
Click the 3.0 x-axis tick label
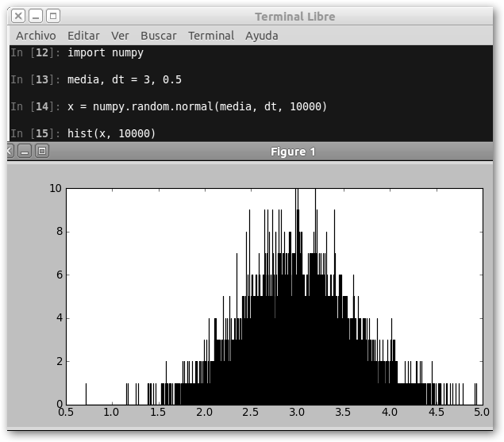point(297,413)
